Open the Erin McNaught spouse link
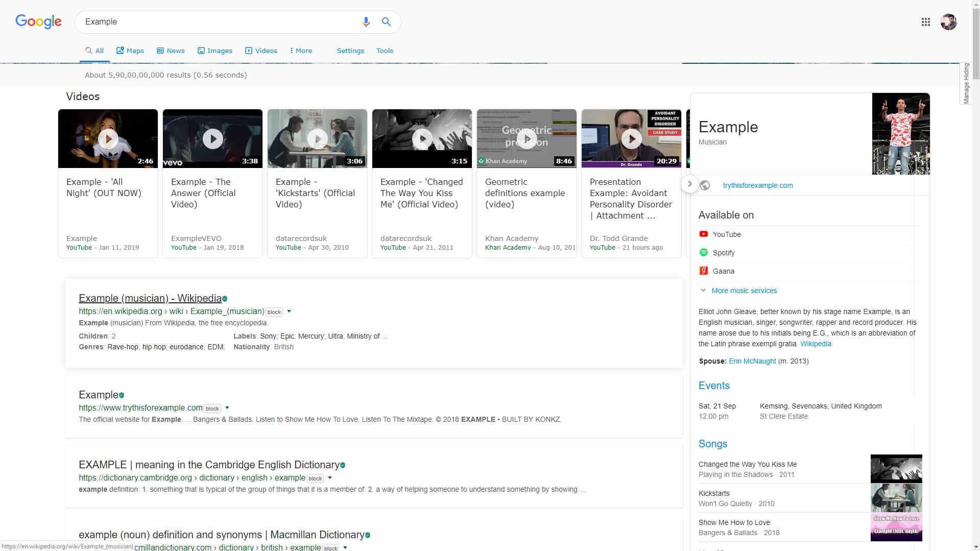Screen dimensions: 980x551 pyautogui.click(x=752, y=361)
